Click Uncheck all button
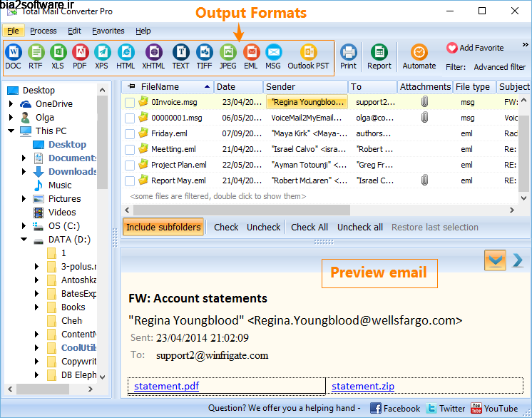This screenshot has width=532, height=418. pyautogui.click(x=360, y=227)
